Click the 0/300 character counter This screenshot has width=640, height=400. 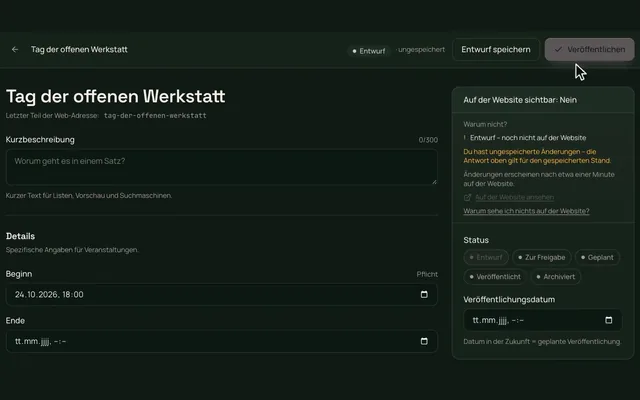point(428,140)
